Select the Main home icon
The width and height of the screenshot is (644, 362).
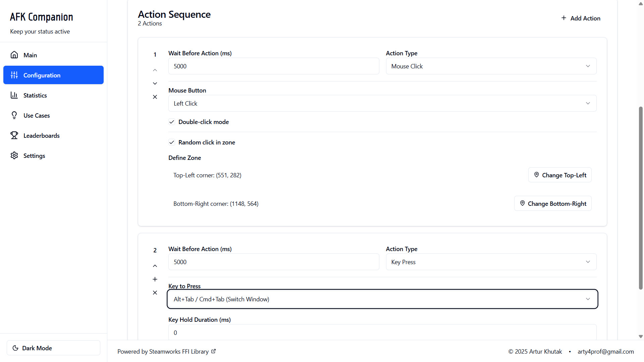pos(14,55)
